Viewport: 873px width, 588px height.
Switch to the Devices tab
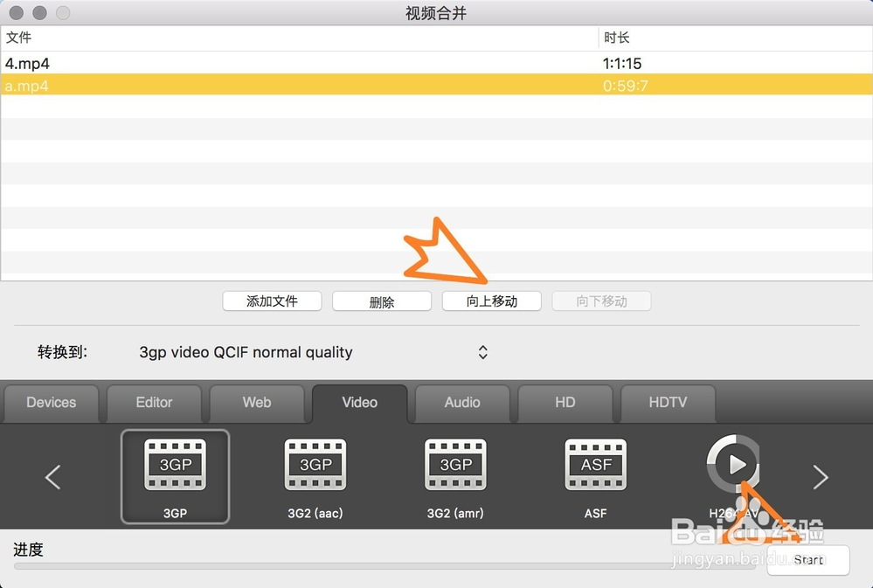click(x=52, y=403)
